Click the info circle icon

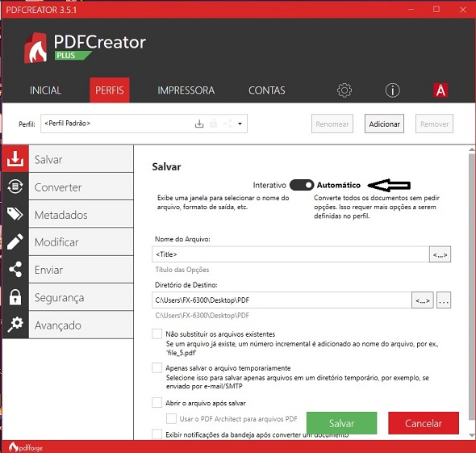pyautogui.click(x=393, y=90)
